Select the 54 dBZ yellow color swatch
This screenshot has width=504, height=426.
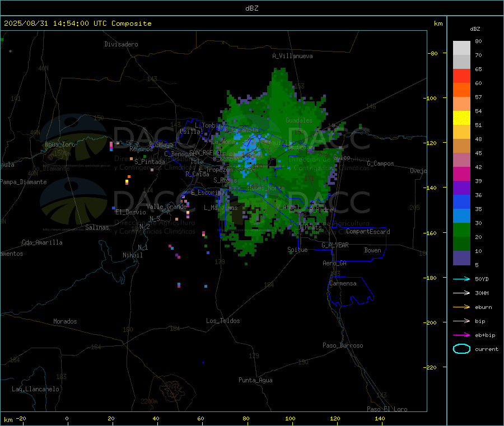461,118
